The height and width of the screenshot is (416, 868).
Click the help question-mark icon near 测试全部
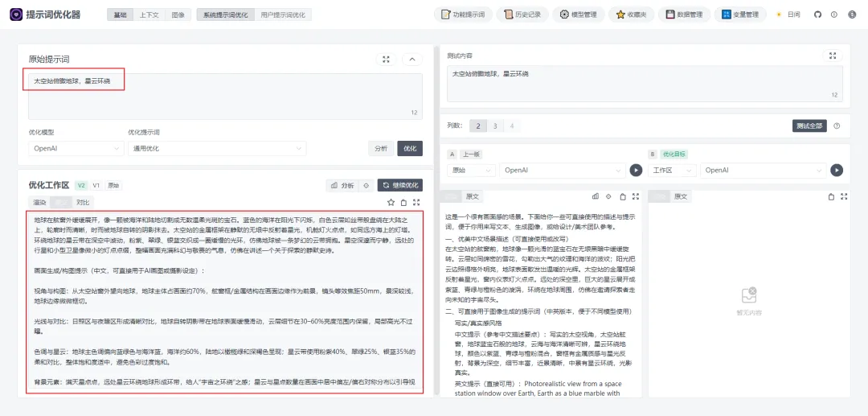(x=837, y=126)
